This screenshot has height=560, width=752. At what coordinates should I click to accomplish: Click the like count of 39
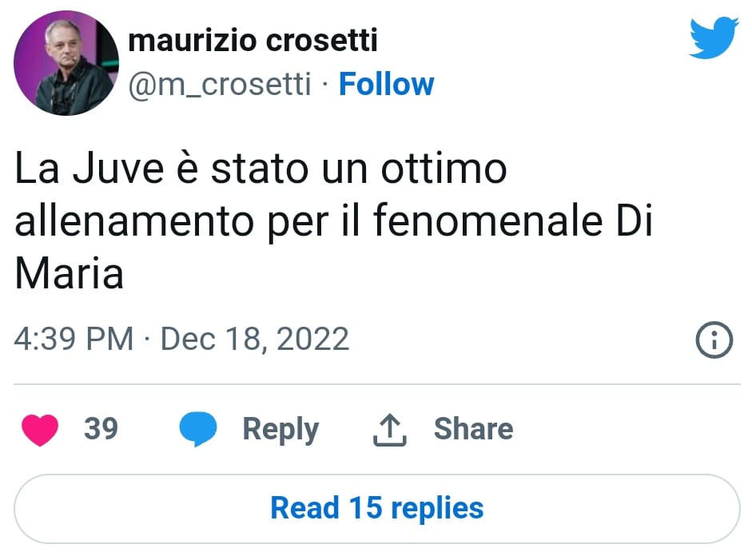[101, 429]
